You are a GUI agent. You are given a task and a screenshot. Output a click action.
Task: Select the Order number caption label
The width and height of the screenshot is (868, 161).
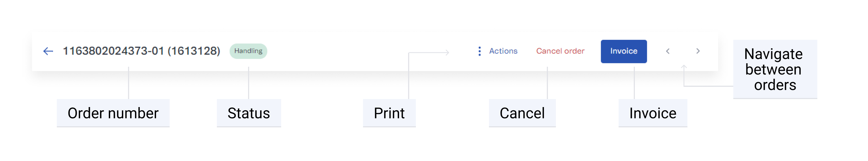tap(113, 113)
